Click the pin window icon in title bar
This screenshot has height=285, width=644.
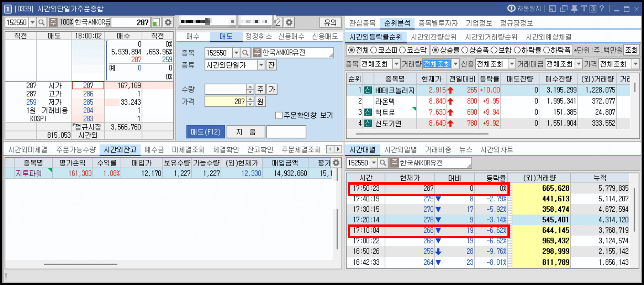(574, 9)
